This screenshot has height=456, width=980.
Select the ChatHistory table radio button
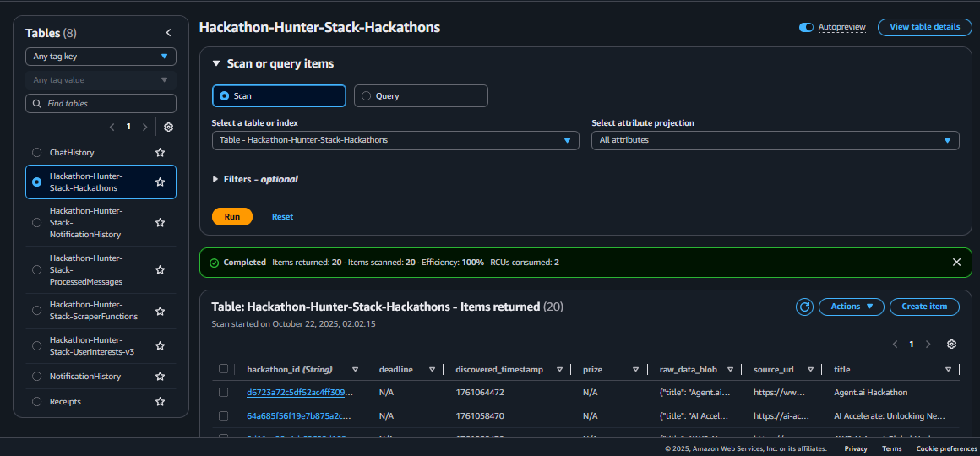click(36, 153)
